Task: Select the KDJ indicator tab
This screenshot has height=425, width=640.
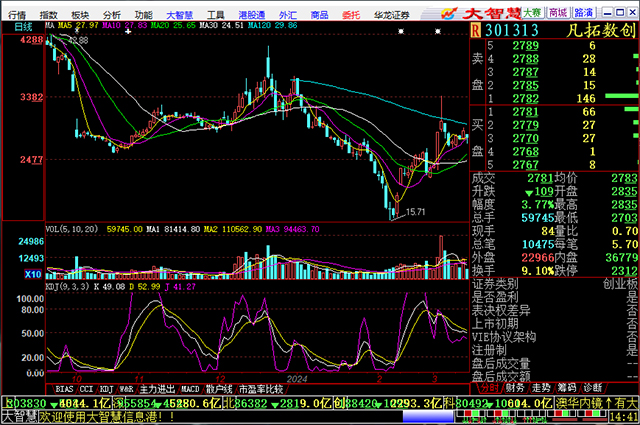Action: click(x=106, y=389)
